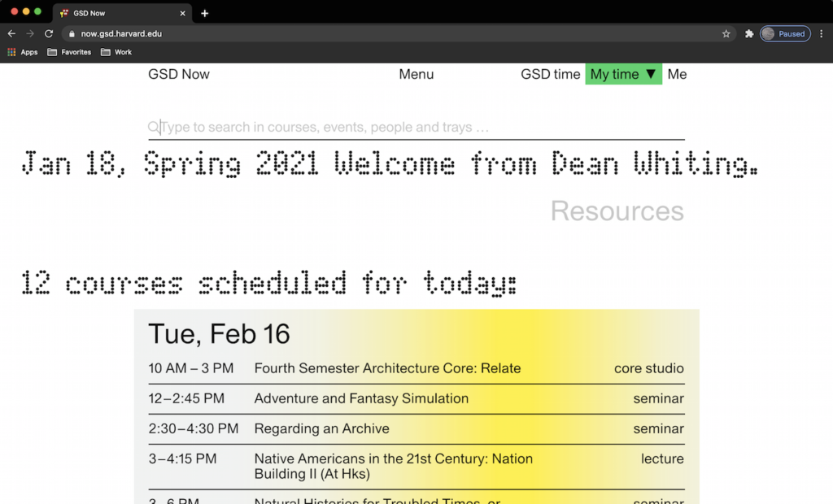Open the Extensions puzzle icon
This screenshot has width=833, height=504.
[749, 33]
